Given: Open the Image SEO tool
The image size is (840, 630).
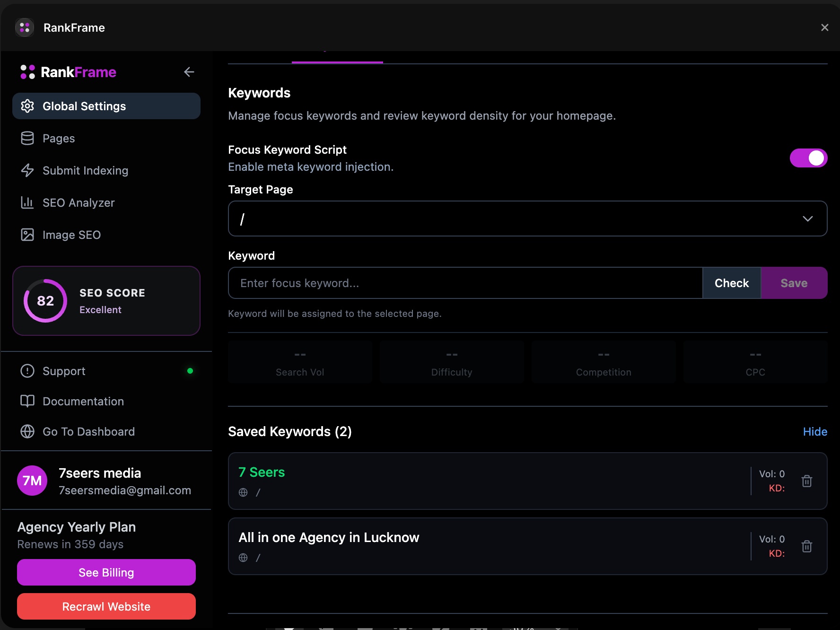Looking at the screenshot, I should click(71, 235).
